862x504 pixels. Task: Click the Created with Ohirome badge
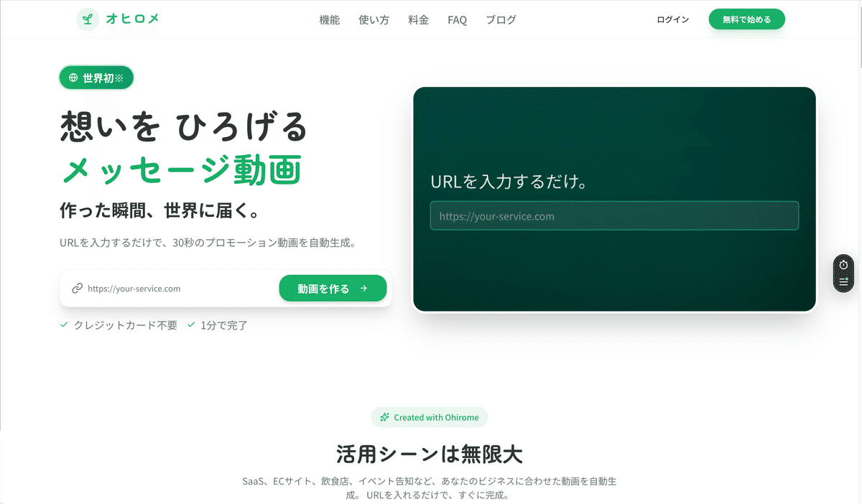(430, 417)
